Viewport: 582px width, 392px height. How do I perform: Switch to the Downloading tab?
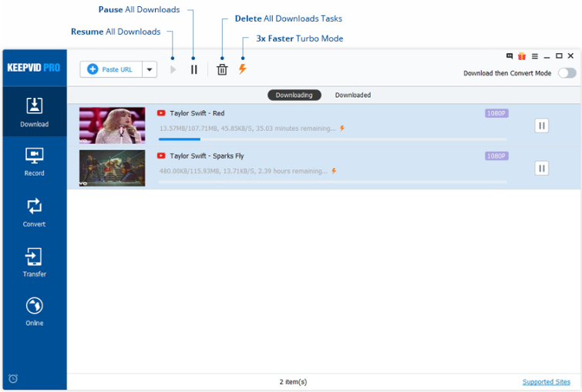[294, 95]
